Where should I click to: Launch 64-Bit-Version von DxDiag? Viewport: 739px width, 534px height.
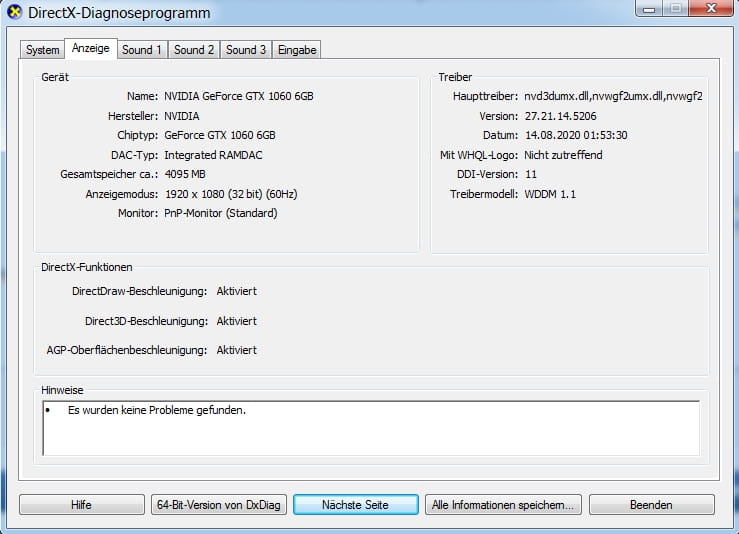click(219, 505)
